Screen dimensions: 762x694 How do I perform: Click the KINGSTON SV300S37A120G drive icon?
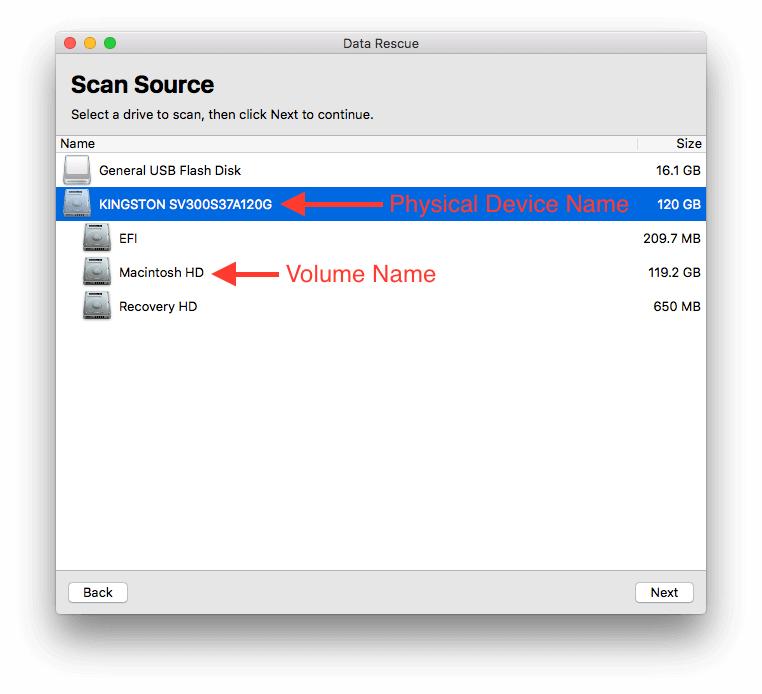[77, 203]
